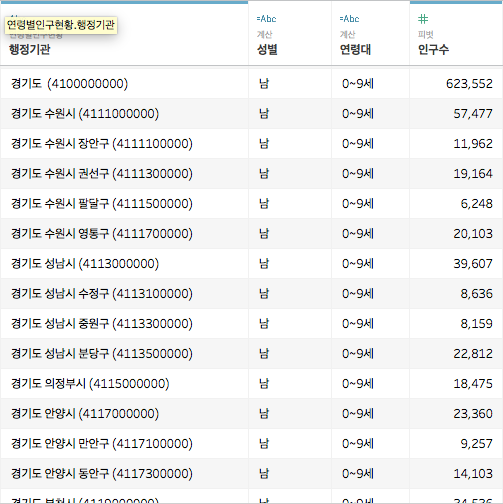Click 남 in the 경기도 (4100000000) row
503x504 pixels.
[264, 84]
